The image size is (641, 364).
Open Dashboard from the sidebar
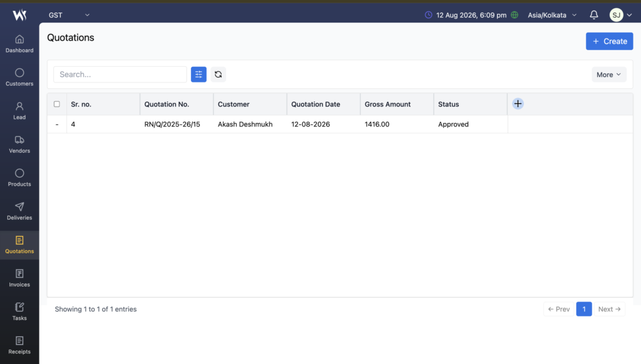tap(19, 44)
